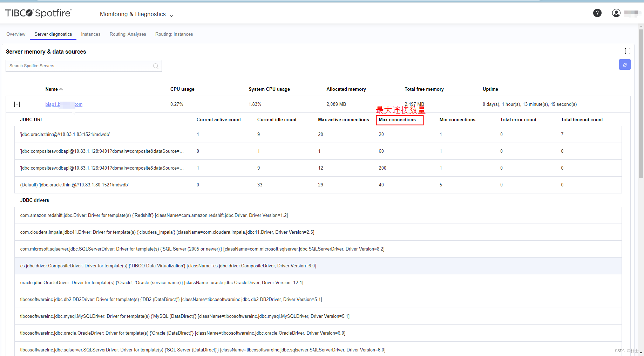Click the search magnifier icon
The width and height of the screenshot is (644, 356).
point(156,66)
